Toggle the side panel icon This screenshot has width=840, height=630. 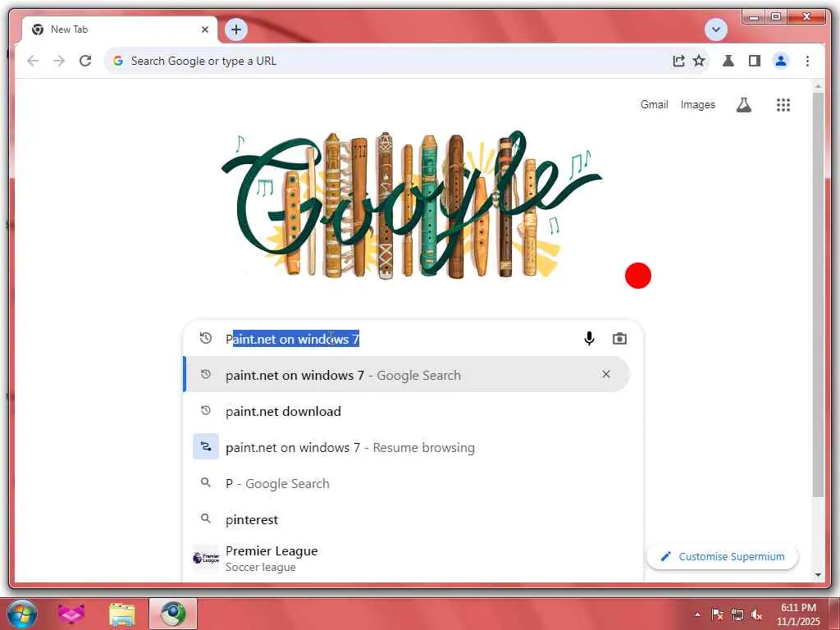click(x=755, y=61)
